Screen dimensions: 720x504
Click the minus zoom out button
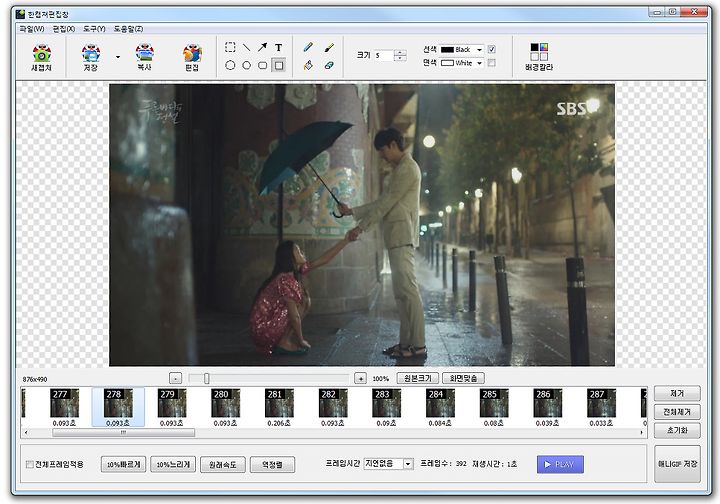(x=175, y=378)
